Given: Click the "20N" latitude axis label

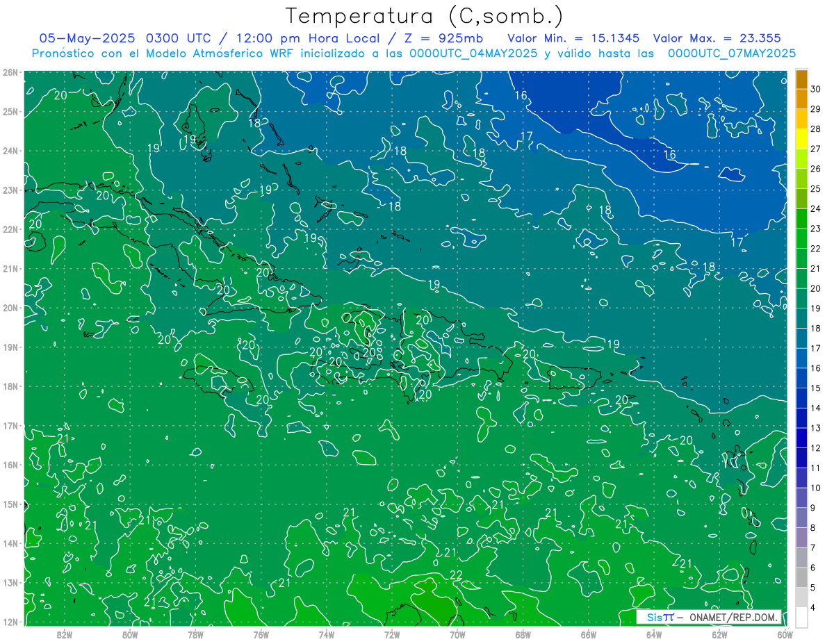Looking at the screenshot, I should click(x=10, y=308).
